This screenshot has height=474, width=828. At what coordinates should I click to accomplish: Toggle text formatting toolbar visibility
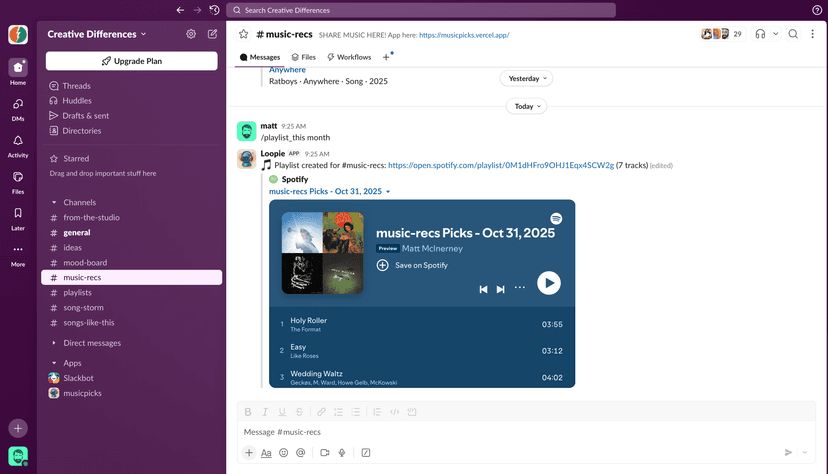click(266, 453)
